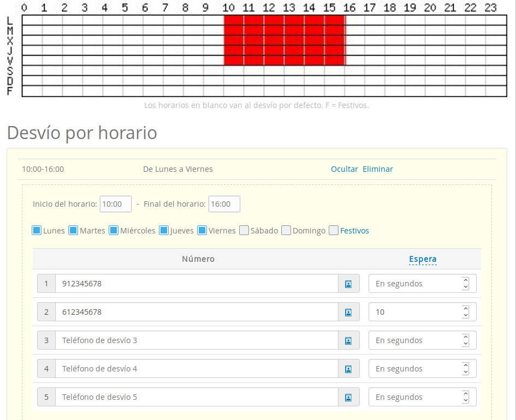
Task: Click the Final del horario time field
Action: 224,203
